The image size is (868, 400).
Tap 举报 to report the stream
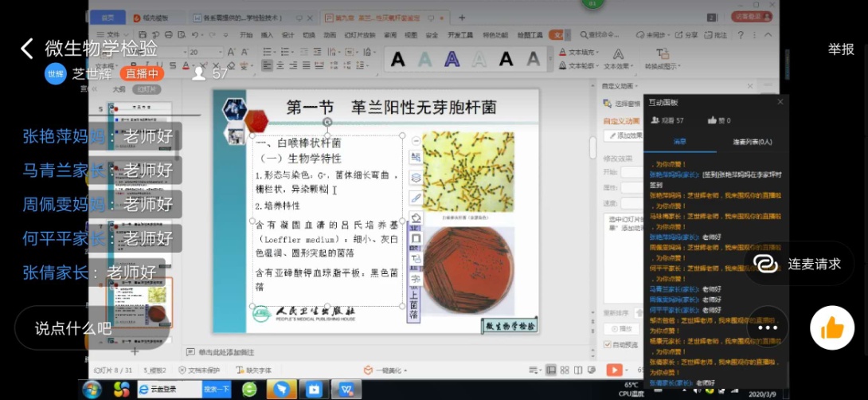click(841, 49)
